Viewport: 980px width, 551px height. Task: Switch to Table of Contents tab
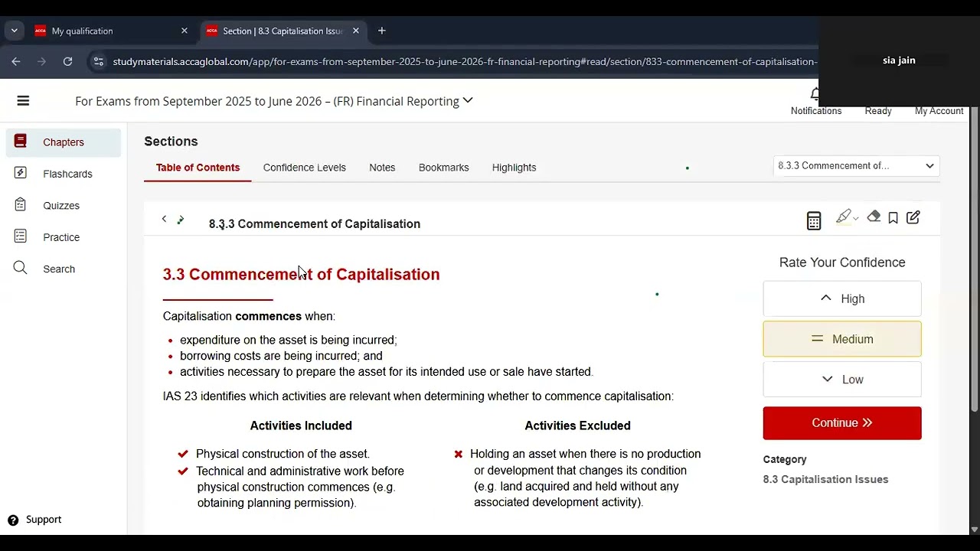pos(198,168)
